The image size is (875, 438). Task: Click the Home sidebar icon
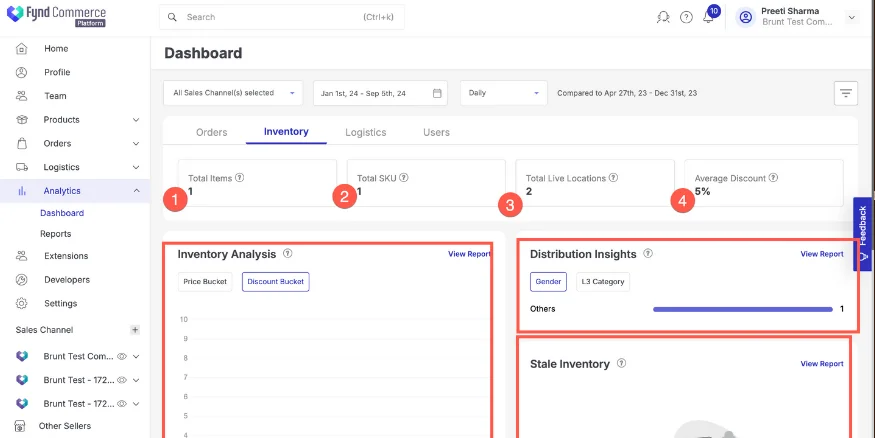click(x=21, y=49)
